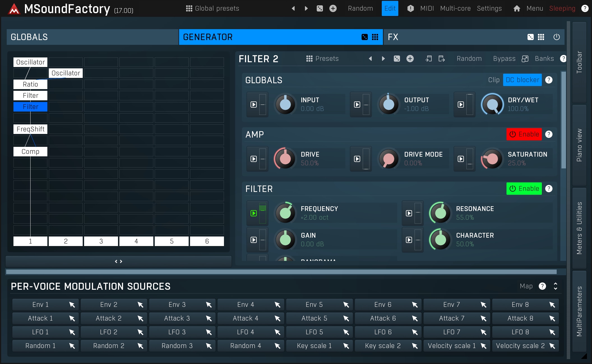Toggle the green FILTER Enable button

(x=524, y=189)
